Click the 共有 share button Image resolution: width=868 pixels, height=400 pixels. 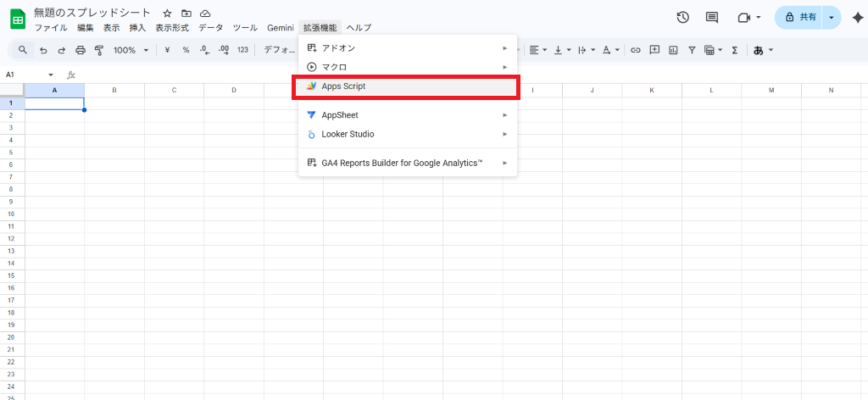[800, 17]
